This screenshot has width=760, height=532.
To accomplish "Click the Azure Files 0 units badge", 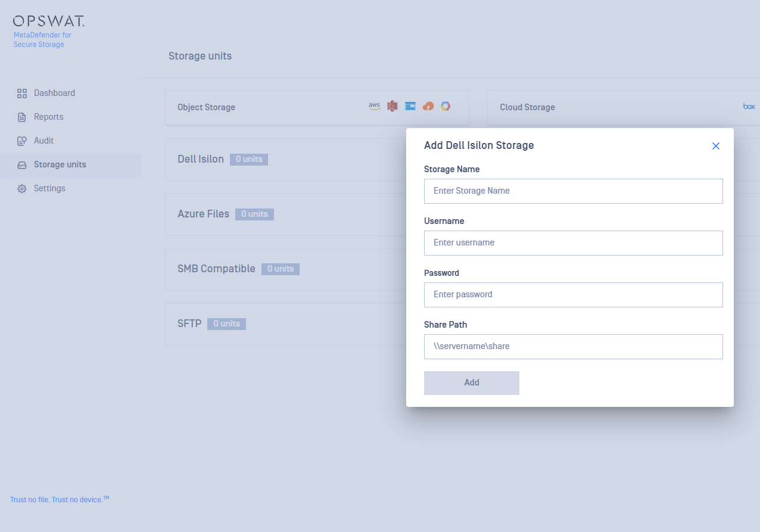I will (254, 214).
